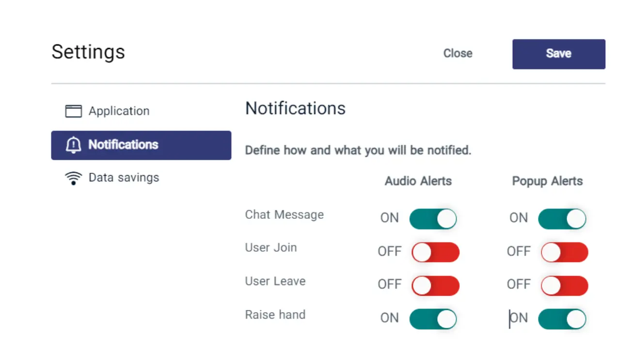Open the Application settings label

click(119, 111)
